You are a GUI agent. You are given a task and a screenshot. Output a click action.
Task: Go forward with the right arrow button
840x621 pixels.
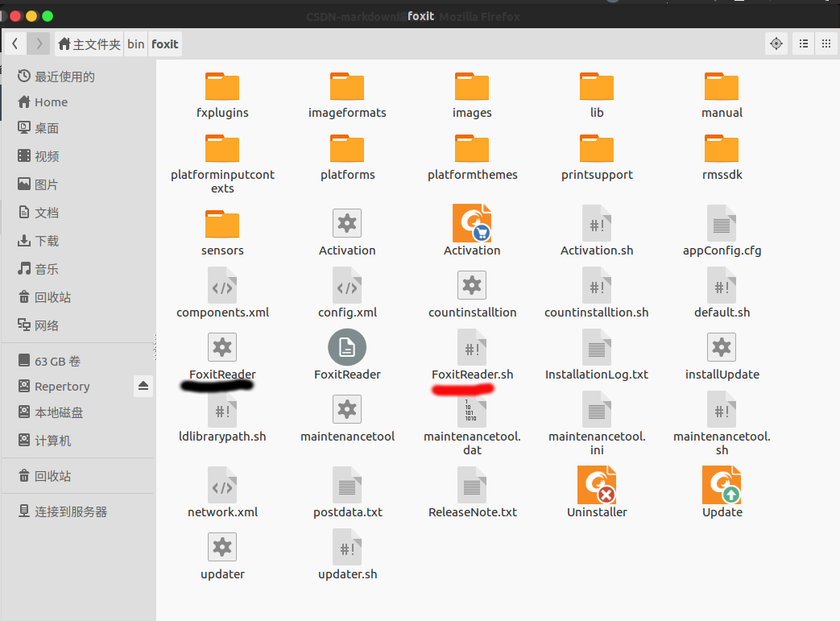39,44
